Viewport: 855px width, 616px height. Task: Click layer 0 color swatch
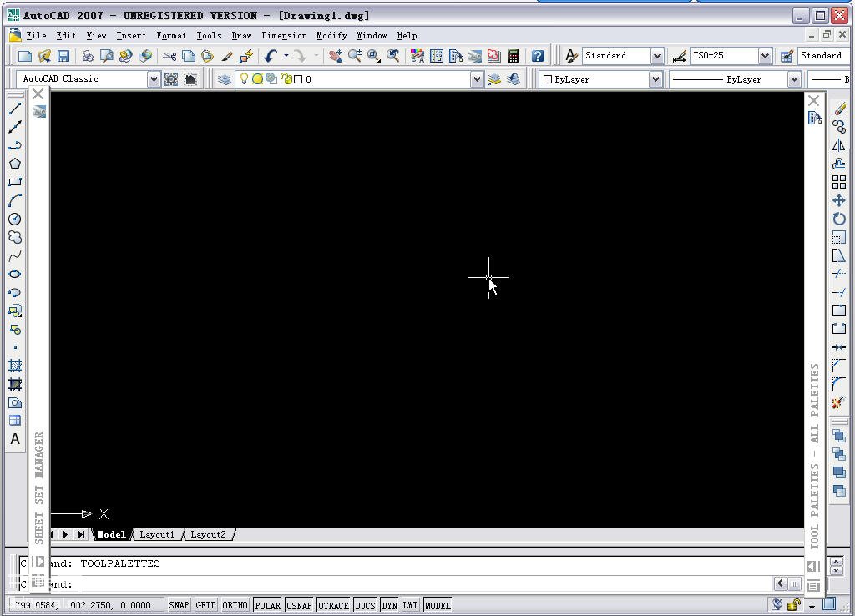298,79
